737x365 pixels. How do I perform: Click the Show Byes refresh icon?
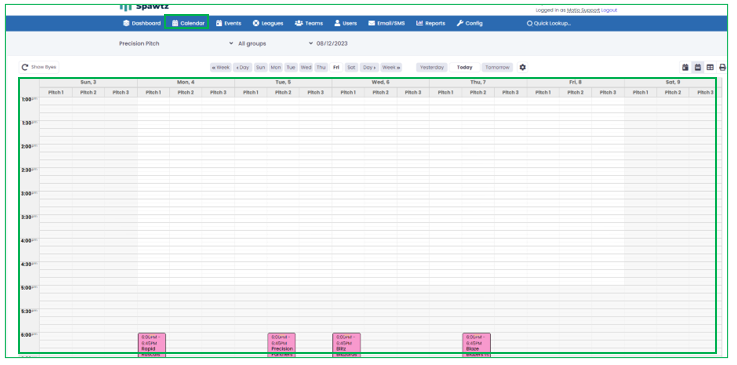tap(25, 67)
